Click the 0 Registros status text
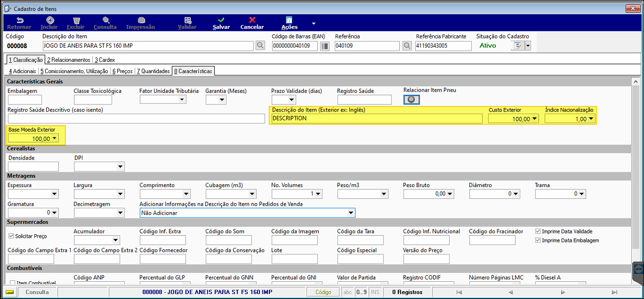The image size is (644, 299). click(x=407, y=292)
